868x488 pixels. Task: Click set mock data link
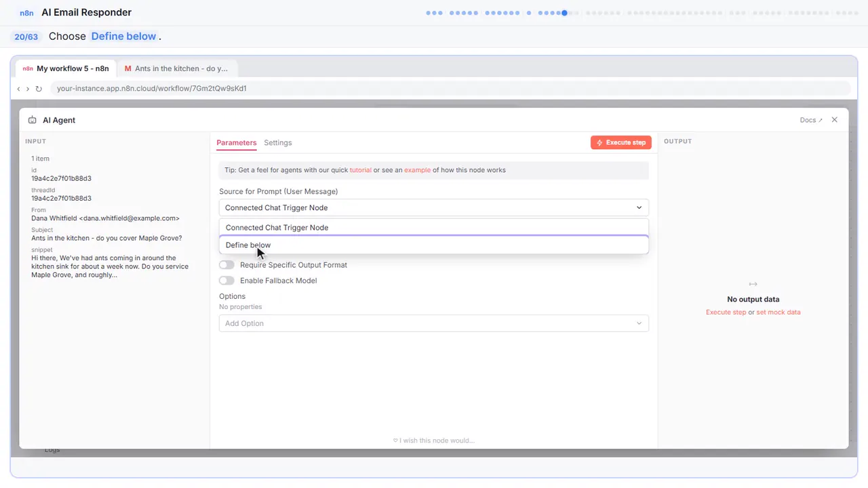point(778,312)
